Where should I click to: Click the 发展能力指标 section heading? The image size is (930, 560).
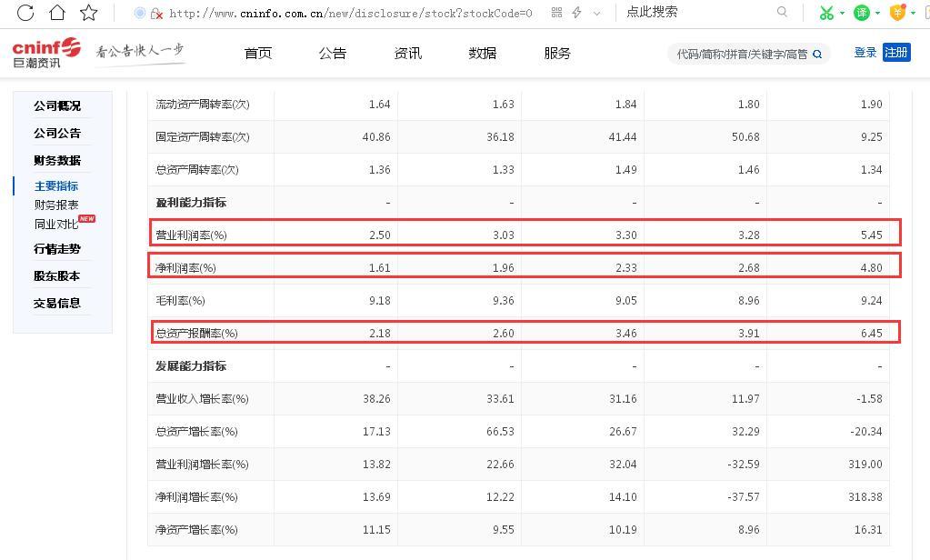click(191, 366)
